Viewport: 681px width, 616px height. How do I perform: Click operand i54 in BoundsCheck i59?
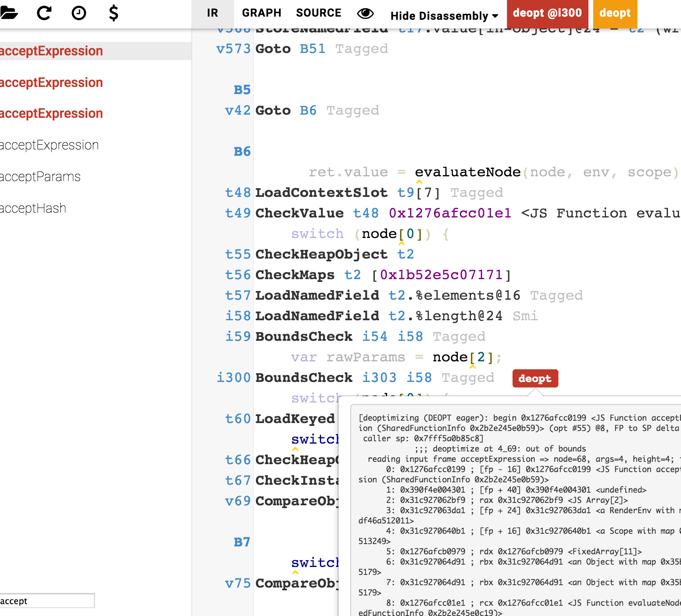[375, 336]
